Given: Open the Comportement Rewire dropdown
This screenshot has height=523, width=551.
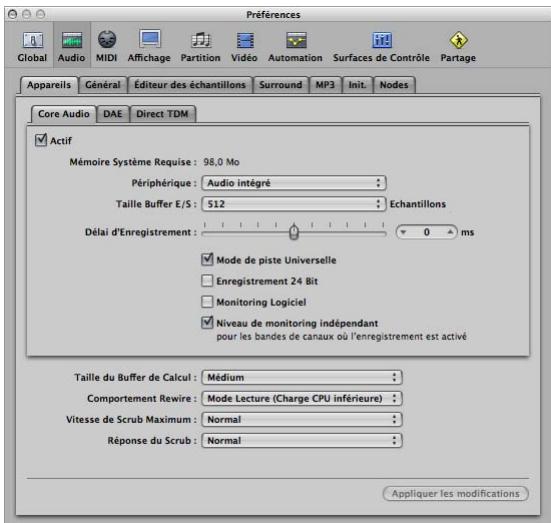Looking at the screenshot, I should (302, 399).
